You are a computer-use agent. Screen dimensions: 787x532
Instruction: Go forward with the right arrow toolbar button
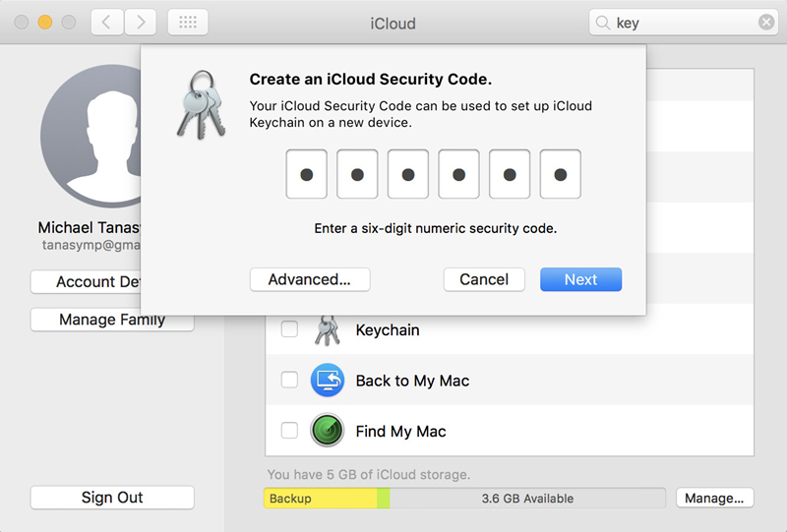[x=140, y=22]
